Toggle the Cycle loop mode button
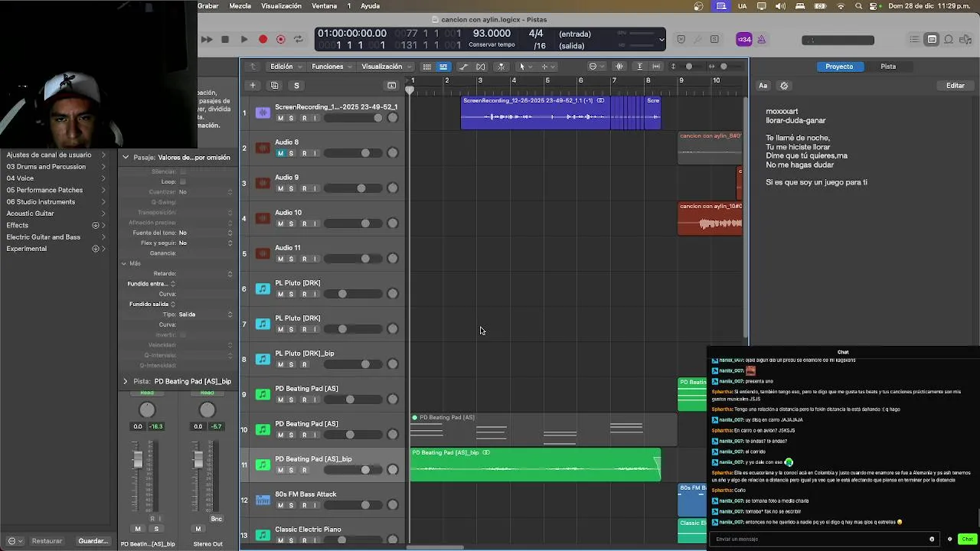This screenshot has height=551, width=980. (x=299, y=39)
